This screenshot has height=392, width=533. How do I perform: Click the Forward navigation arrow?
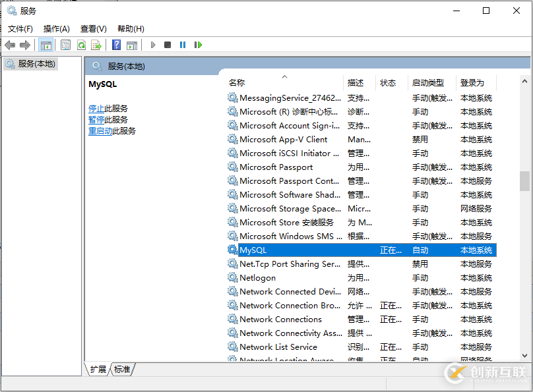pyautogui.click(x=25, y=45)
